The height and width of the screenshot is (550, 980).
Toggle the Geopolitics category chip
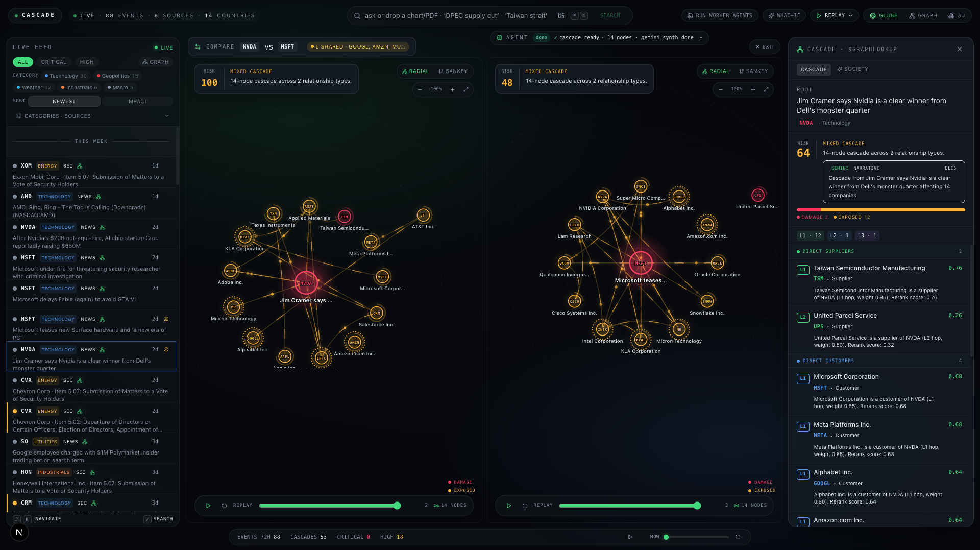tap(117, 76)
